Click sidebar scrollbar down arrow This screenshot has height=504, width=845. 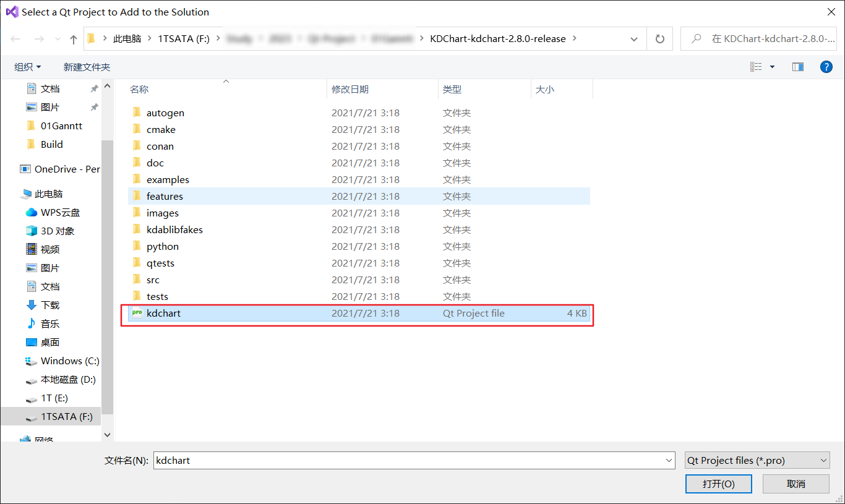(108, 435)
